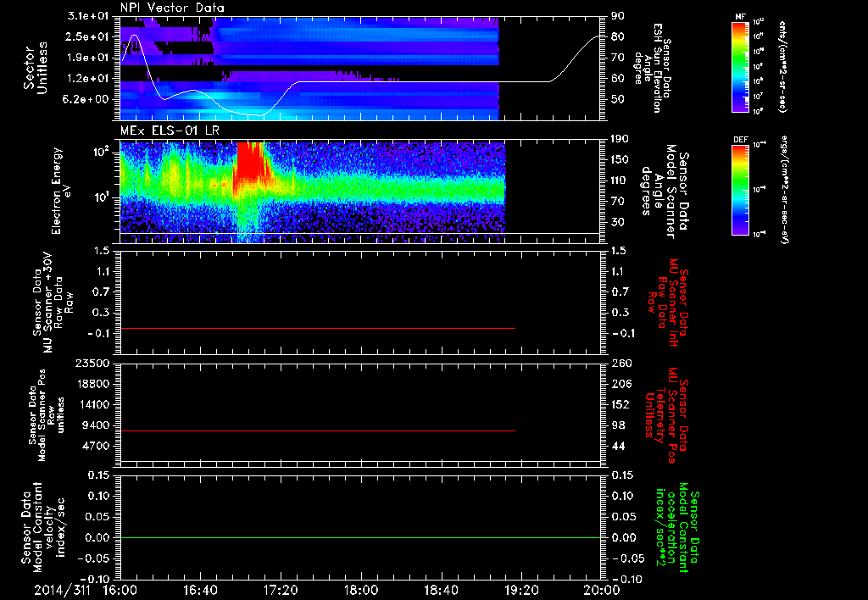Click the 44 telemetry tick label
The height and width of the screenshot is (600, 868).
tap(618, 446)
